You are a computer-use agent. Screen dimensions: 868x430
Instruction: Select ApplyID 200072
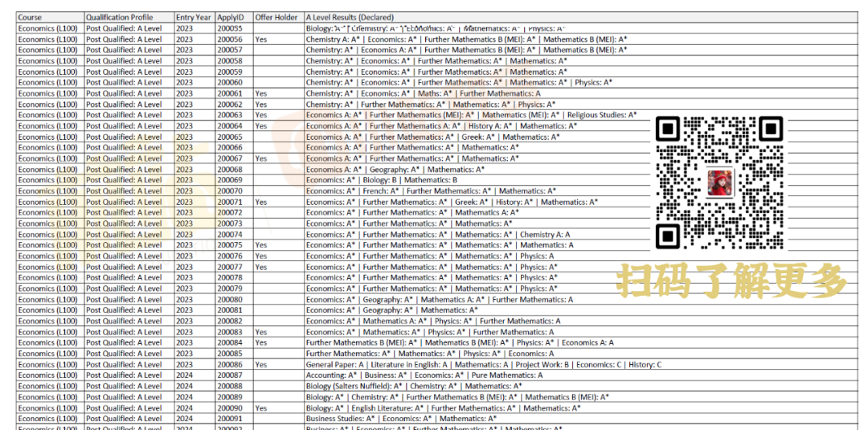234,212
